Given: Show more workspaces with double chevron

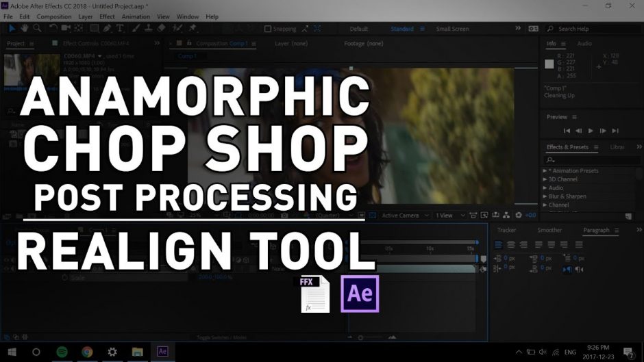Looking at the screenshot, I should pyautogui.click(x=518, y=28).
